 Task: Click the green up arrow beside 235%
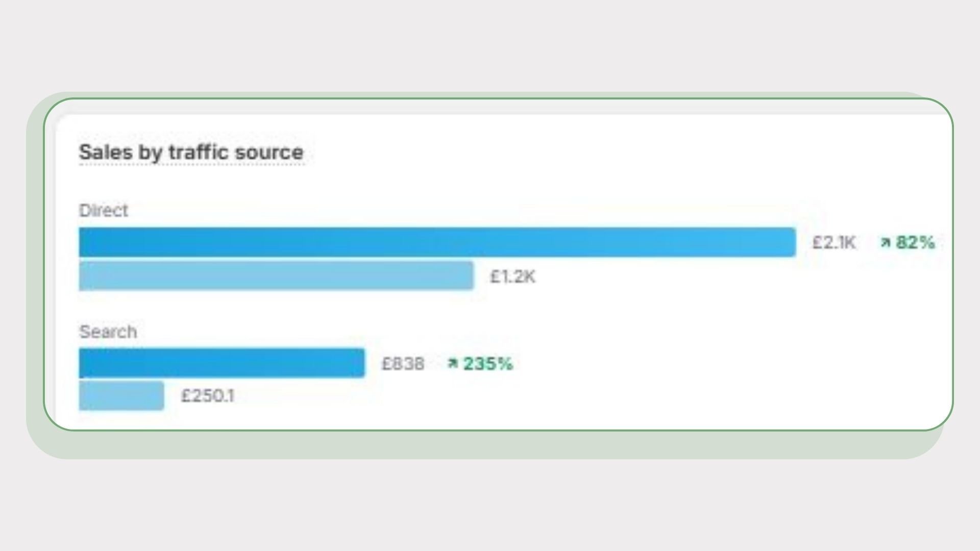452,364
